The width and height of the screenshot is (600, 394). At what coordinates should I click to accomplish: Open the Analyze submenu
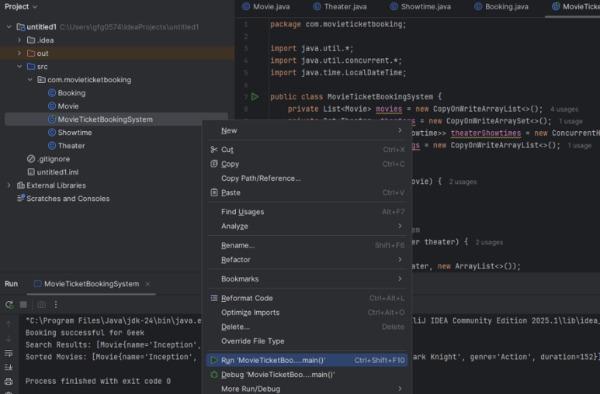[x=307, y=226]
